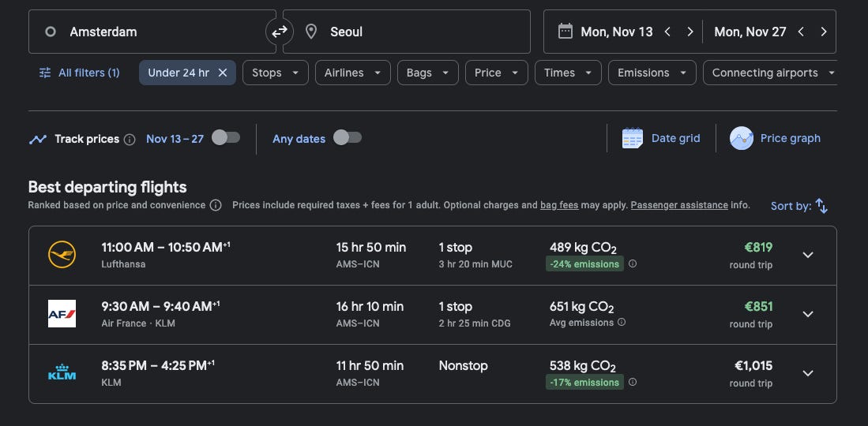The width and height of the screenshot is (868, 426).
Task: Open All filters panel
Action: [80, 73]
